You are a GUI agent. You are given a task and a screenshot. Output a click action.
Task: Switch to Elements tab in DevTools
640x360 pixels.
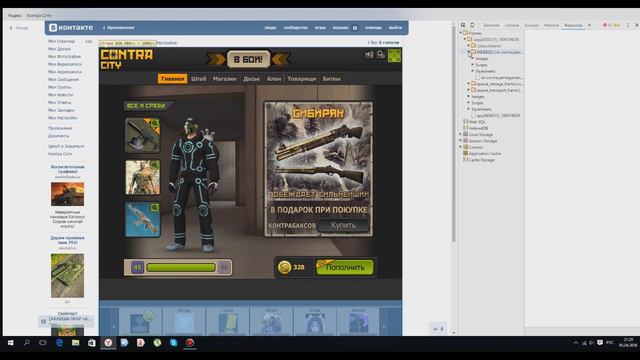pyautogui.click(x=491, y=25)
